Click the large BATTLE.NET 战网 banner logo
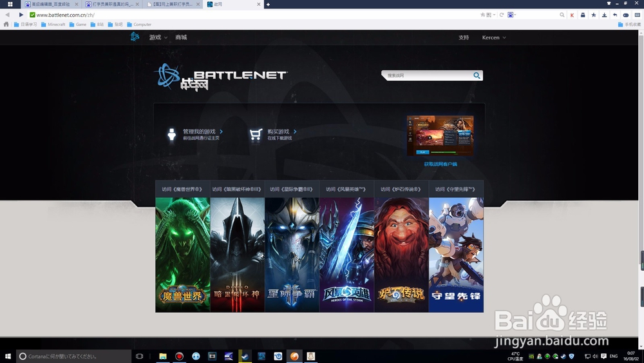This screenshot has width=644, height=363. [221, 77]
